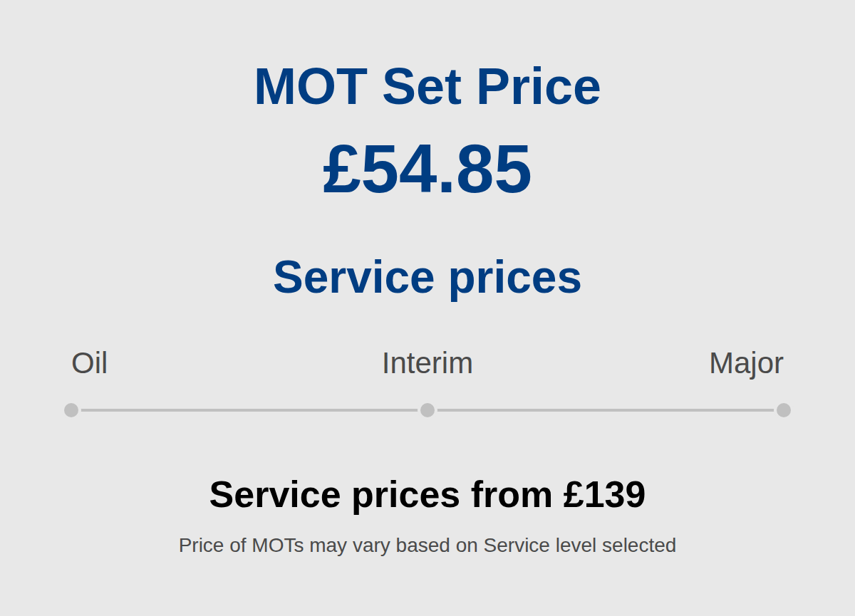855x616 pixels.
Task: Click the Service prices heading
Action: click(x=427, y=278)
